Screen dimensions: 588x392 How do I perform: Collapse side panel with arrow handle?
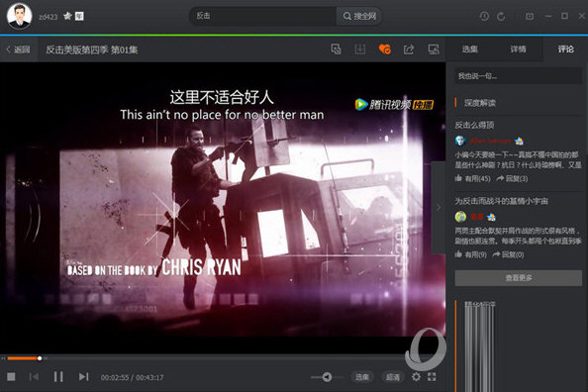(x=439, y=207)
